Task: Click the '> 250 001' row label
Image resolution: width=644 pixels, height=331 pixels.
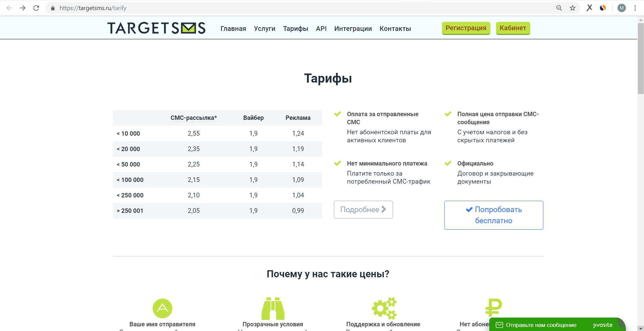Action: point(130,211)
